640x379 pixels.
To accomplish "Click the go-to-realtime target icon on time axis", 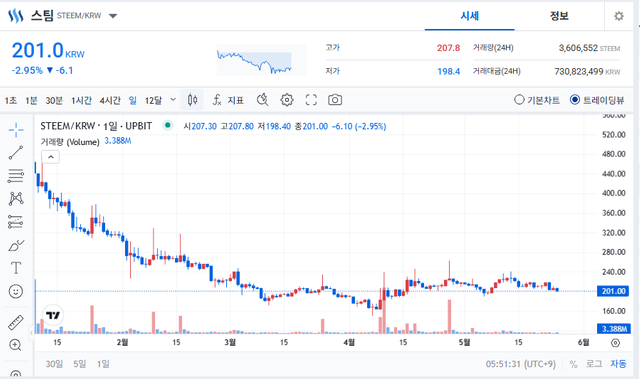I will (616, 343).
